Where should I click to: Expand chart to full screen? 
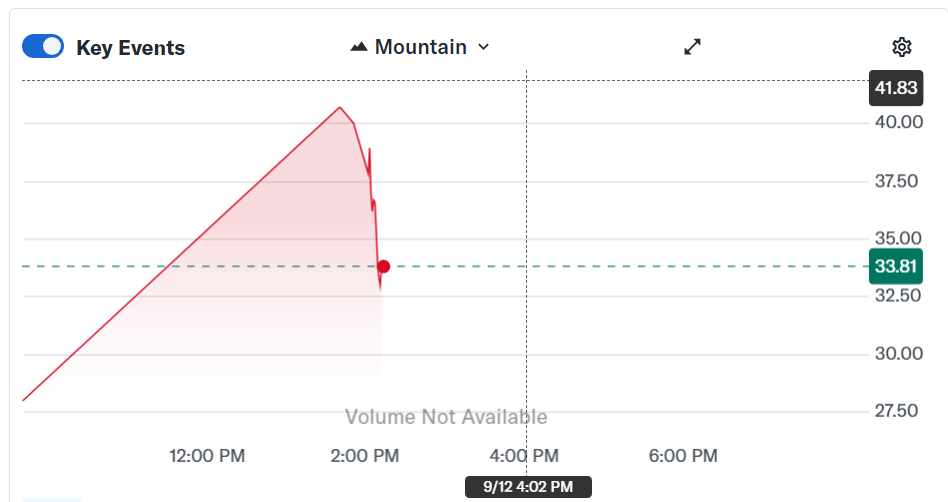point(692,47)
